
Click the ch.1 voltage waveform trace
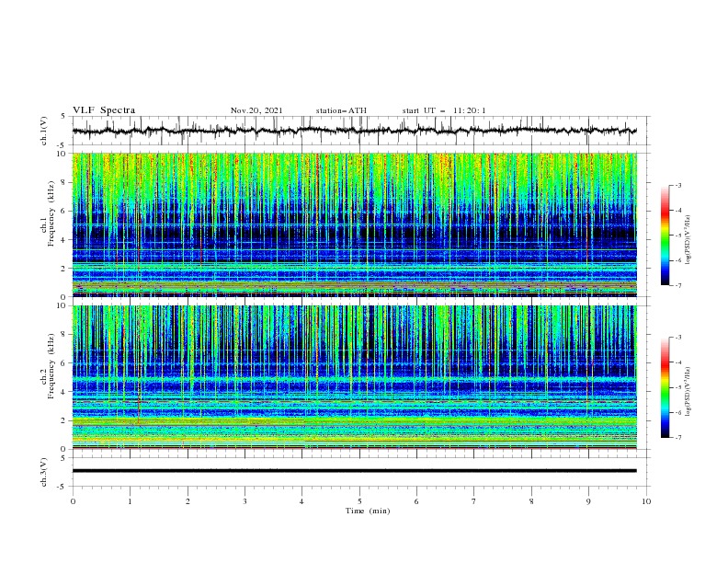[x=354, y=131]
